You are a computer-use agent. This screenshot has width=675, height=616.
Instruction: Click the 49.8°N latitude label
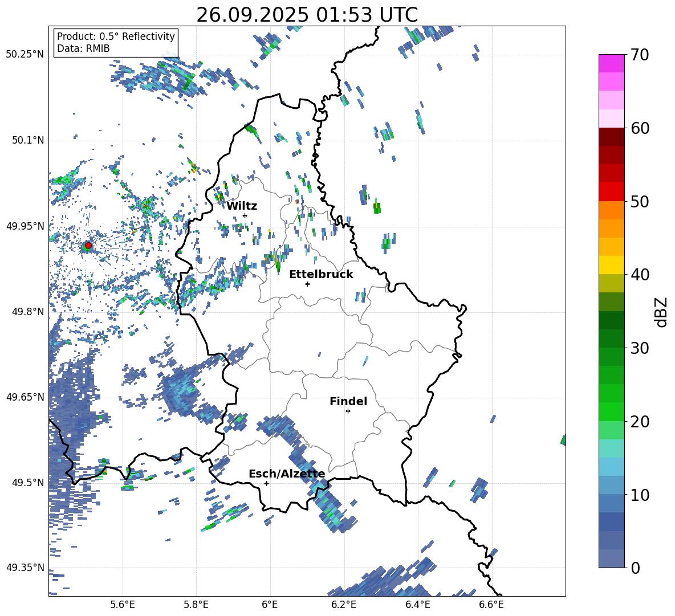coord(28,312)
